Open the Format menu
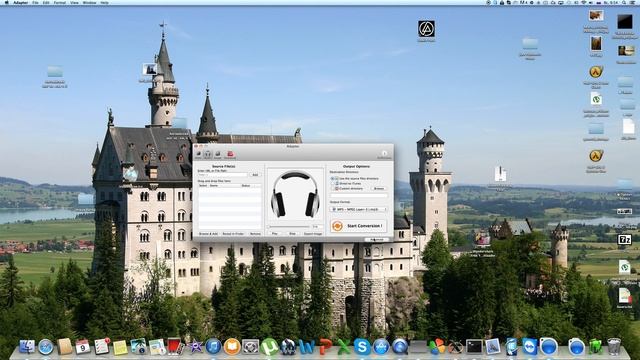The image size is (640, 360). [60, 2]
